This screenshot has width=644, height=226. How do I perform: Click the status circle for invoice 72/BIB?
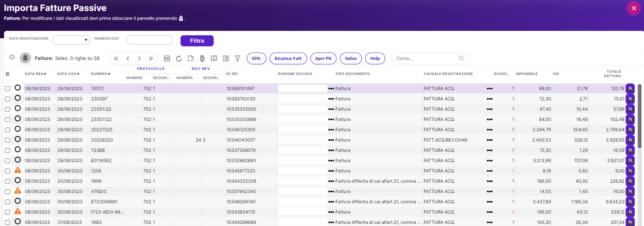(18, 149)
